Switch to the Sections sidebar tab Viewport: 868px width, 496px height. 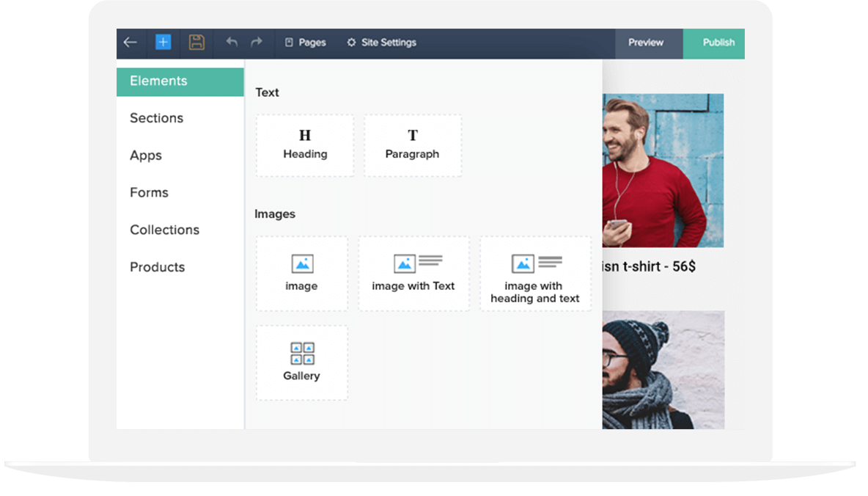pyautogui.click(x=156, y=118)
